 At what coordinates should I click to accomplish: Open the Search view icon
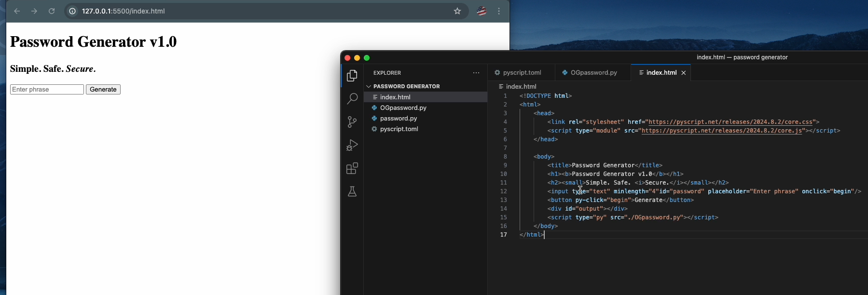tap(352, 99)
